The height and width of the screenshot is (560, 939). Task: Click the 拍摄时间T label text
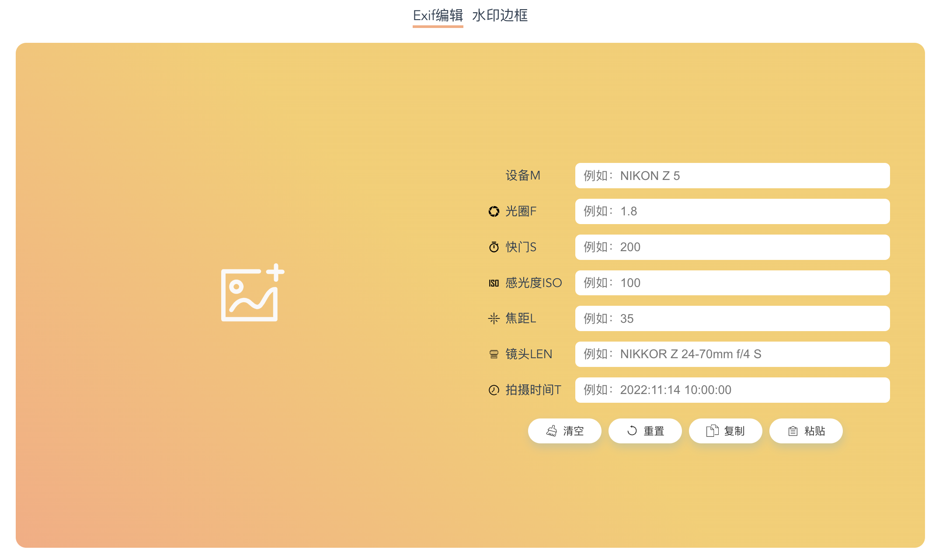click(x=533, y=390)
